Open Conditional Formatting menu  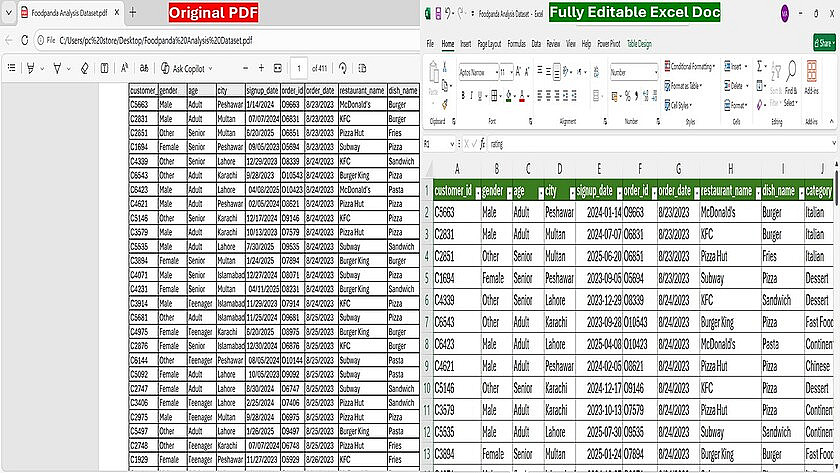pyautogui.click(x=690, y=66)
